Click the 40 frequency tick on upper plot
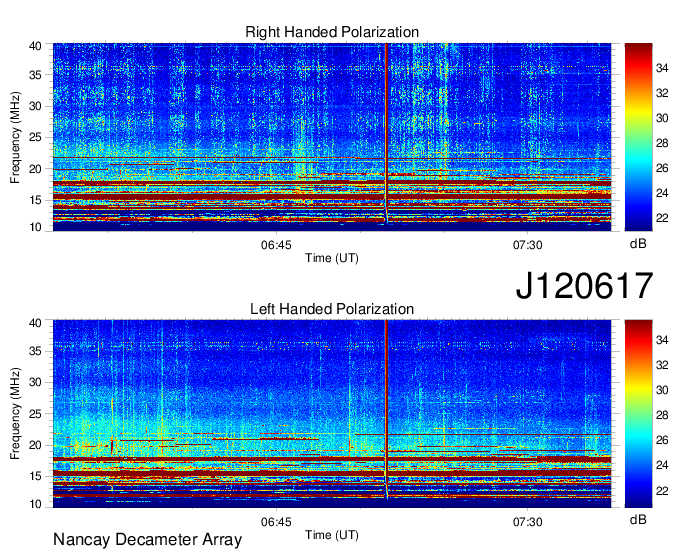The image size is (680, 552). pos(35,46)
